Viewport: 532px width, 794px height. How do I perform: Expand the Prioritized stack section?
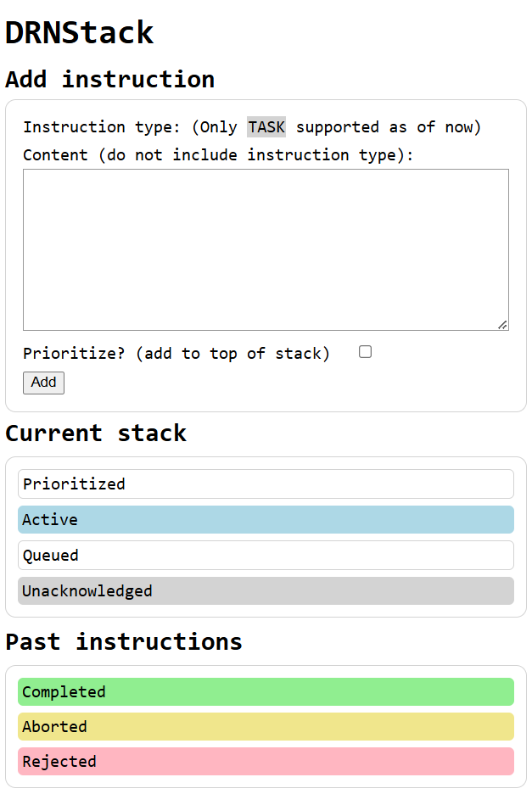(266, 484)
